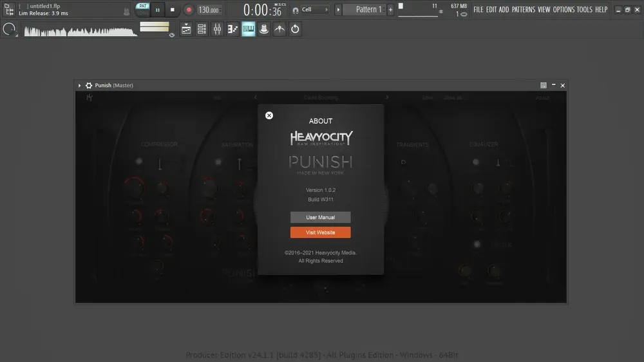This screenshot has height=362, width=644.
Task: Open the FL Studio browser/file panel icon
Action: pos(8,9)
